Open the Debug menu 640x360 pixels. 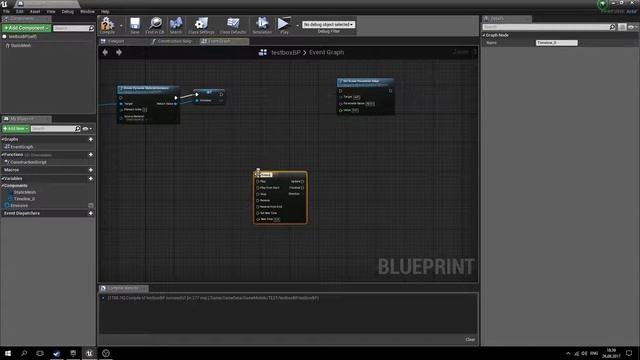click(68, 11)
